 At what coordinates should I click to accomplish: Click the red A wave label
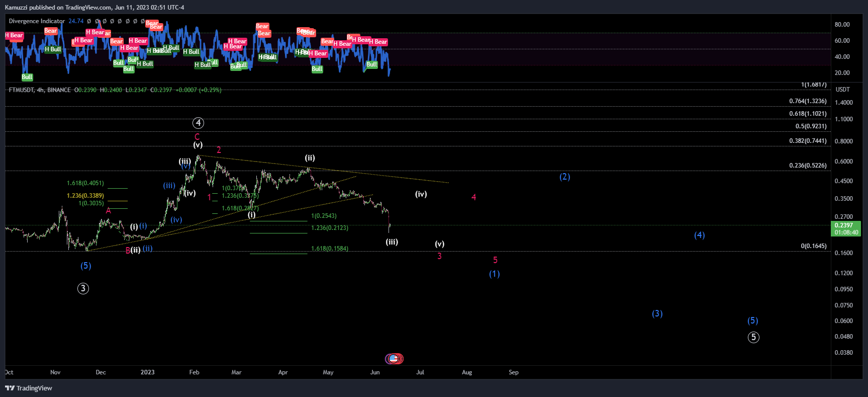(x=108, y=211)
